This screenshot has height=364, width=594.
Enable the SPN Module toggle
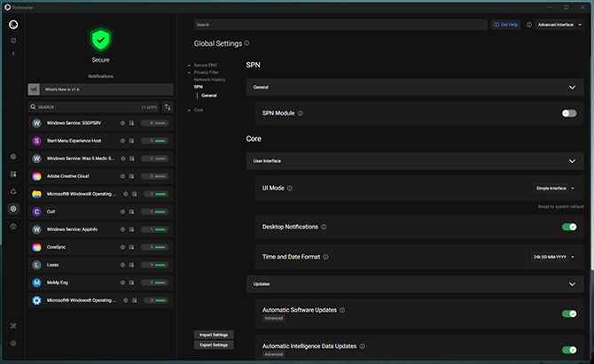[569, 113]
